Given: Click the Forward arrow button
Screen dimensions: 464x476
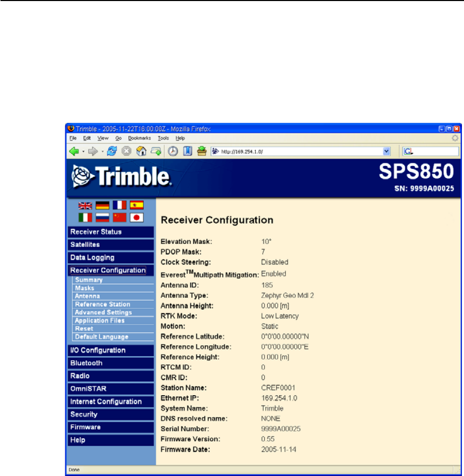Looking at the screenshot, I should pos(93,151).
